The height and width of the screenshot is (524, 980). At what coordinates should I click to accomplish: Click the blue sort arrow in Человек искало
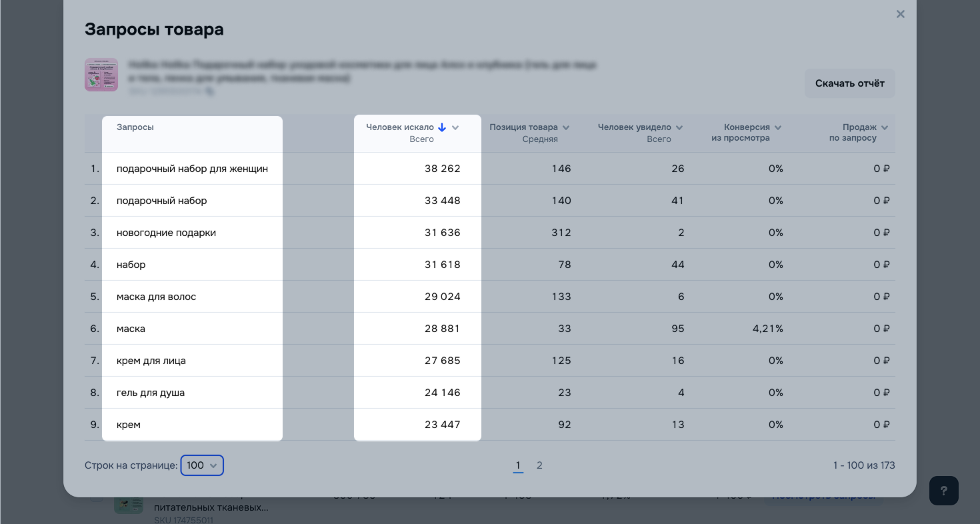[442, 127]
